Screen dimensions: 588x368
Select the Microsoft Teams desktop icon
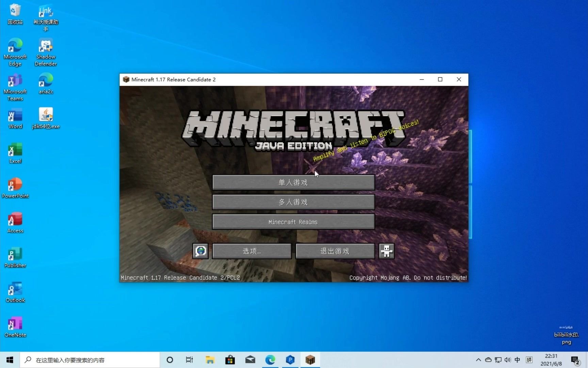pyautogui.click(x=15, y=87)
